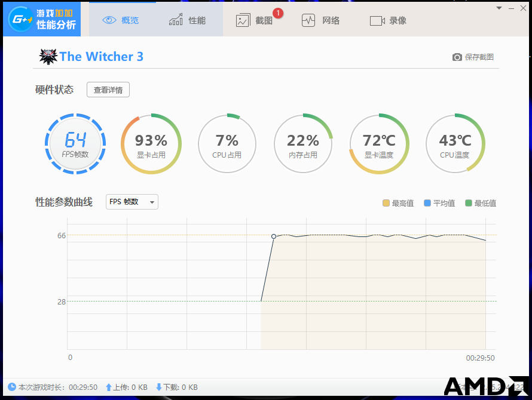
Task: Click the 22% 内存占用 gauge
Action: click(x=303, y=144)
